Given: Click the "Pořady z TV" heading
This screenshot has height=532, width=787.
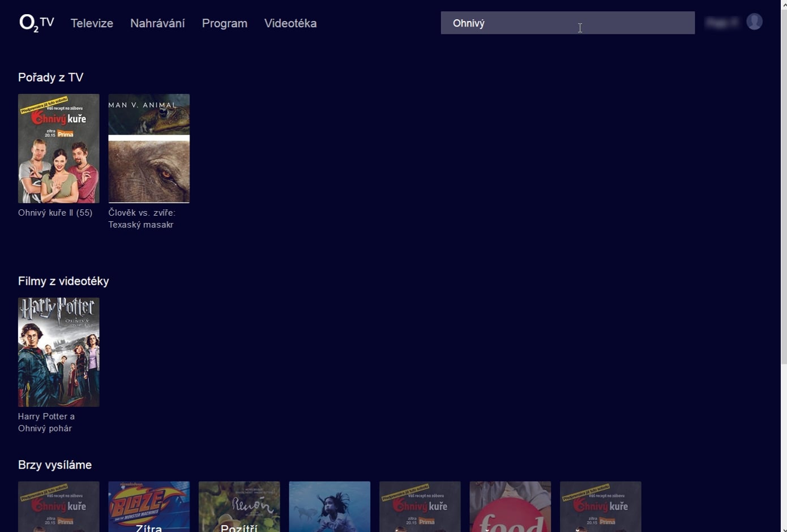Looking at the screenshot, I should pyautogui.click(x=51, y=78).
